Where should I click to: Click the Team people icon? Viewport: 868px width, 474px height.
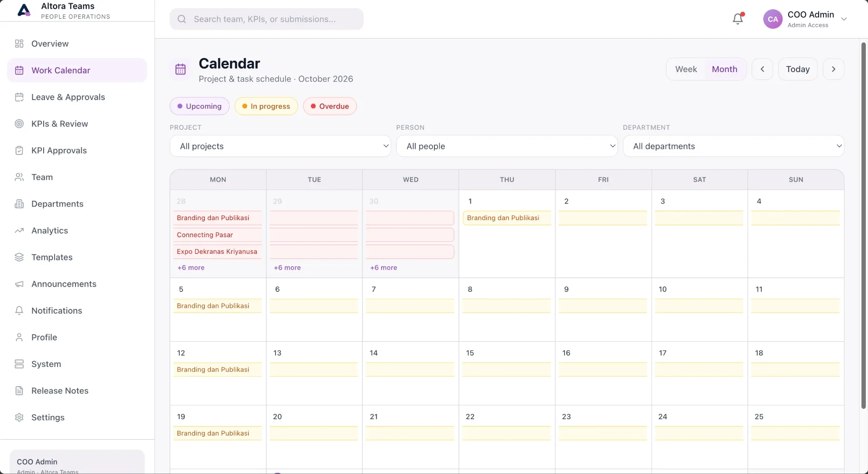click(x=19, y=177)
